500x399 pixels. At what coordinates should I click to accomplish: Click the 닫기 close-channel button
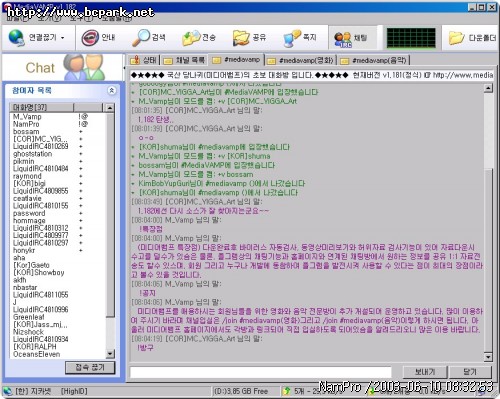tap(470, 371)
